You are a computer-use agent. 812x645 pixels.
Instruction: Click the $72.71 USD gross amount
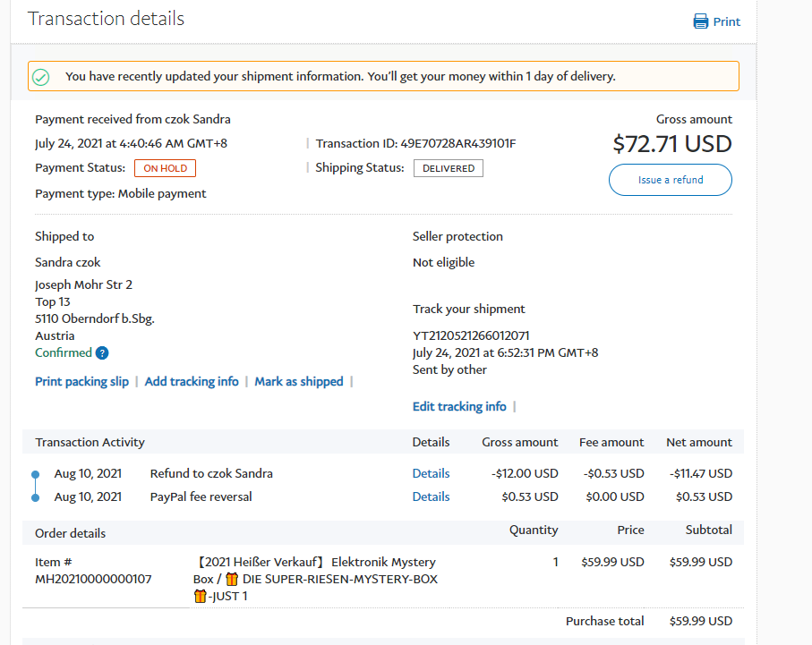671,143
